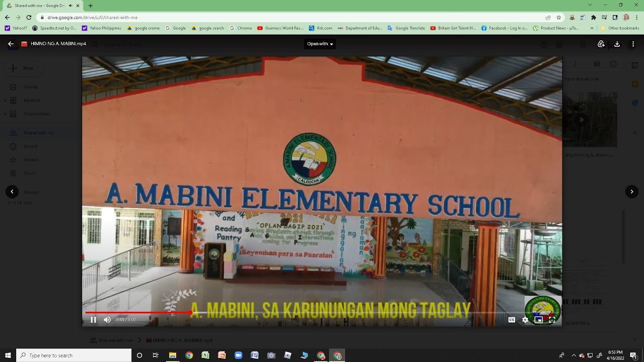Download the HIMNO NG A. MABINI file
This screenshot has width=644, height=362.
point(617,44)
